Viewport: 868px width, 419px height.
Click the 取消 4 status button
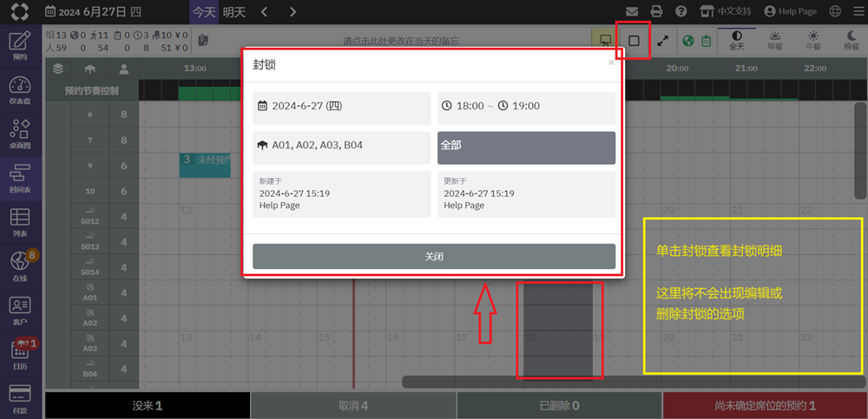(353, 406)
